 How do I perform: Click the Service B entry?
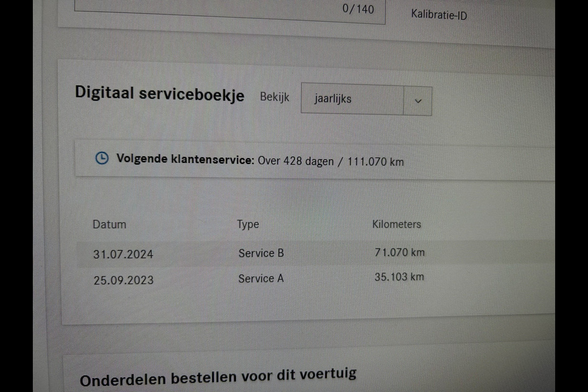click(x=261, y=253)
